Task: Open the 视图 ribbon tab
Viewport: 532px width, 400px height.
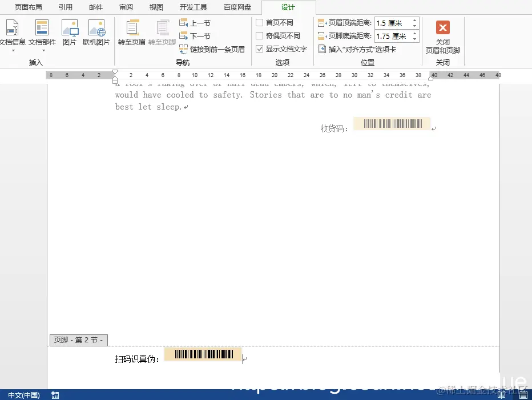Action: point(156,7)
